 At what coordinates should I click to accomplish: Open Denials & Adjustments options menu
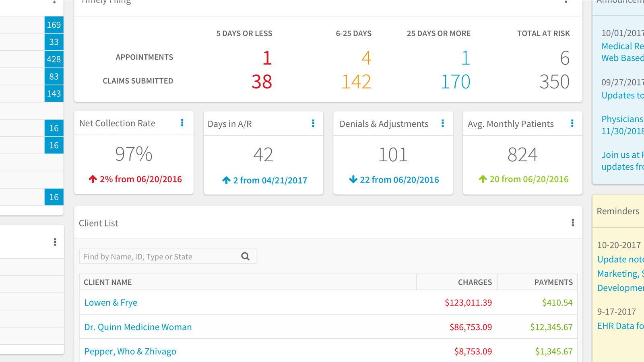coord(443,123)
